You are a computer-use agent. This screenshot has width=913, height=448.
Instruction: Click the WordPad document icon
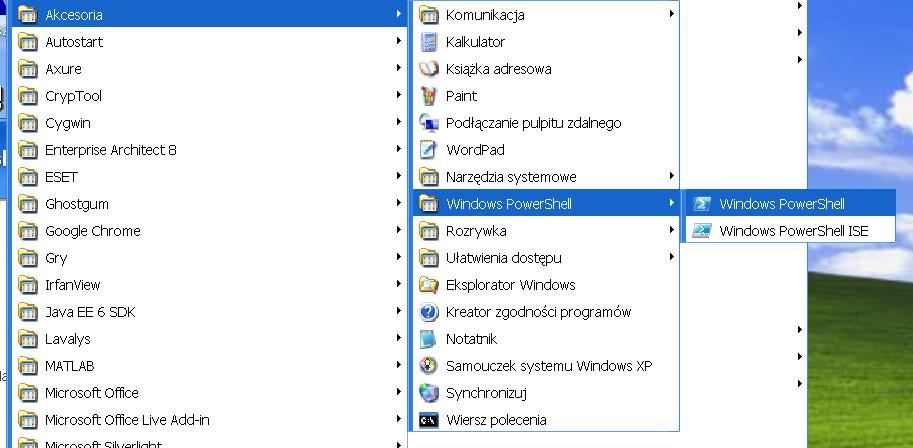click(x=429, y=150)
